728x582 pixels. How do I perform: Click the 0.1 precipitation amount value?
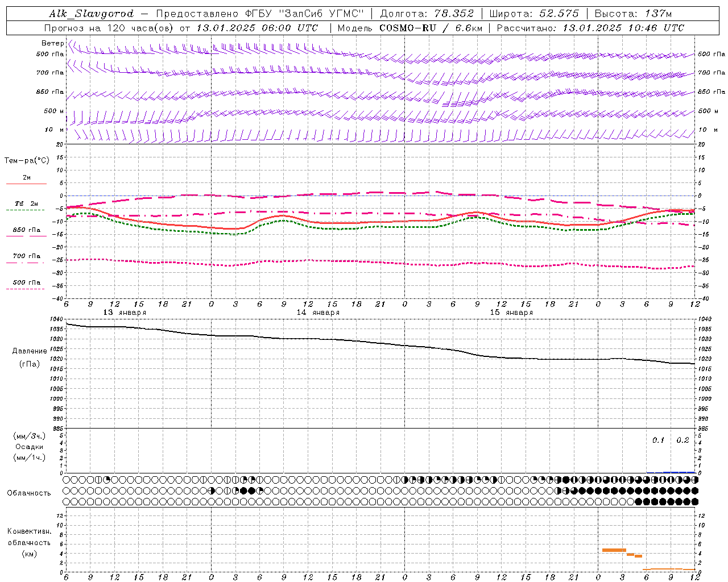[658, 440]
